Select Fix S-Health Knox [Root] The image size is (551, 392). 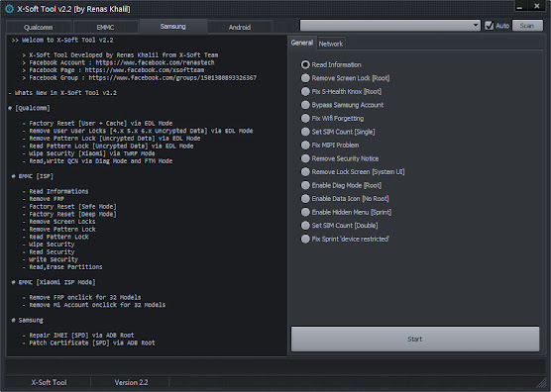pyautogui.click(x=341, y=92)
